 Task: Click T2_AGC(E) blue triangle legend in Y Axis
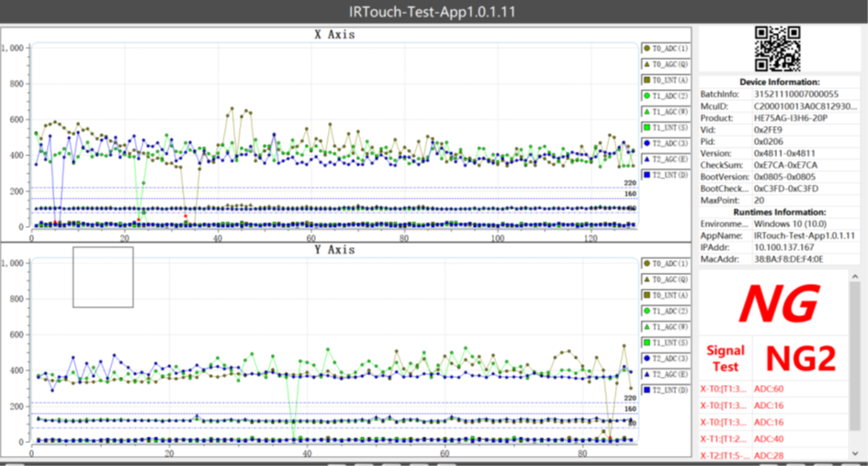coord(648,374)
